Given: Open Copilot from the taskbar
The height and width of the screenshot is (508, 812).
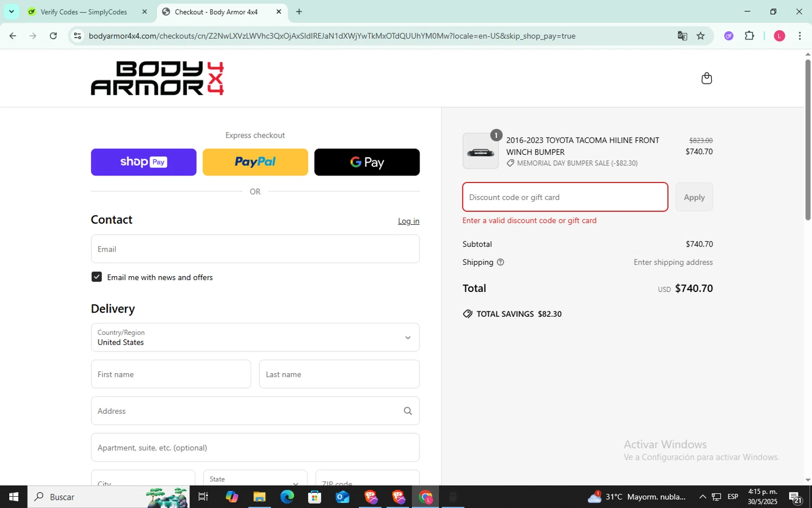Looking at the screenshot, I should point(232,497).
